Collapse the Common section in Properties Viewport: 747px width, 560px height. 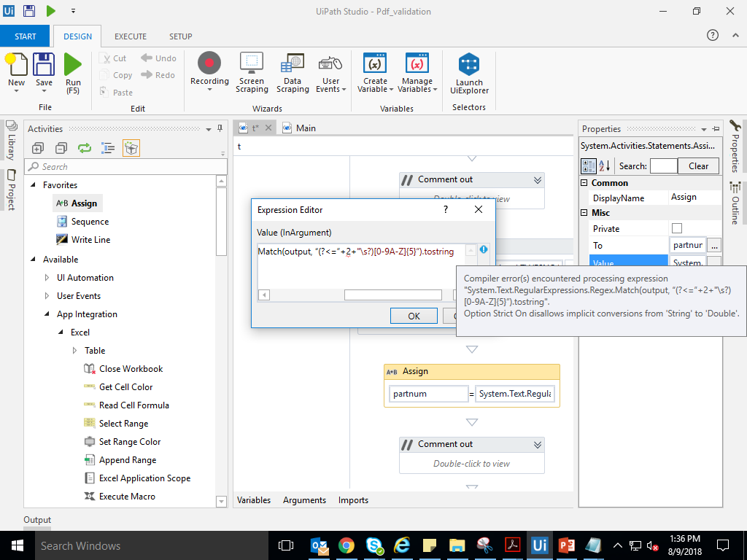click(x=584, y=183)
